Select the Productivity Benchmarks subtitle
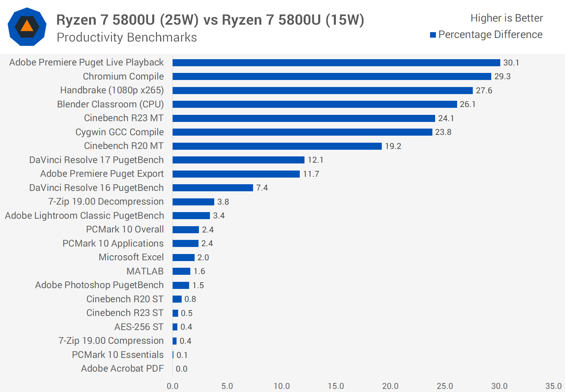This screenshot has width=565, height=392. (127, 37)
